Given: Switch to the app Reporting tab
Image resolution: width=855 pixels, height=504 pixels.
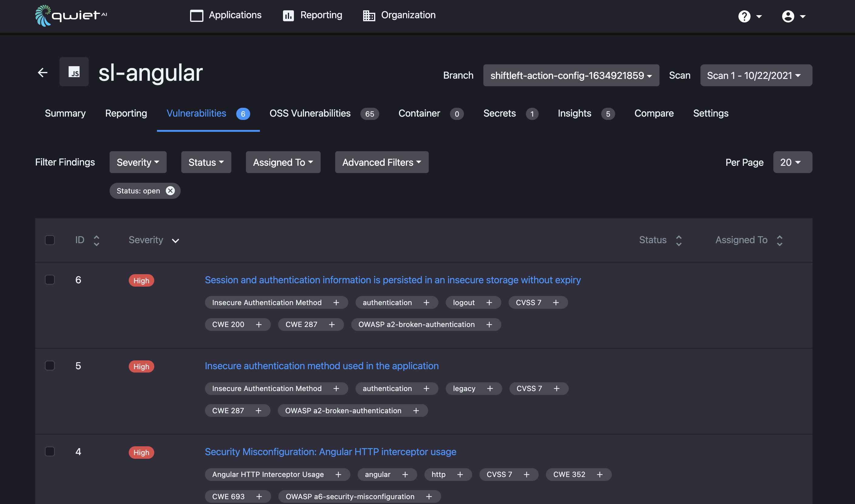Looking at the screenshot, I should click(126, 114).
